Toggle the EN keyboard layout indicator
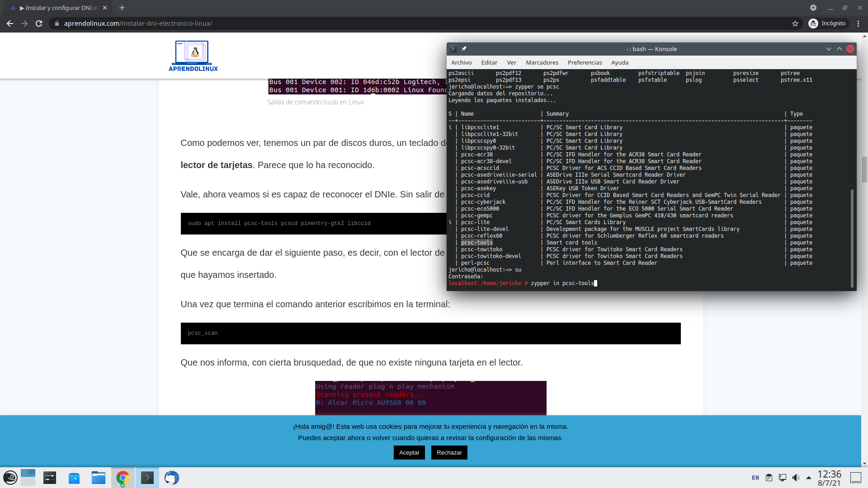The width and height of the screenshot is (868, 488). [755, 478]
